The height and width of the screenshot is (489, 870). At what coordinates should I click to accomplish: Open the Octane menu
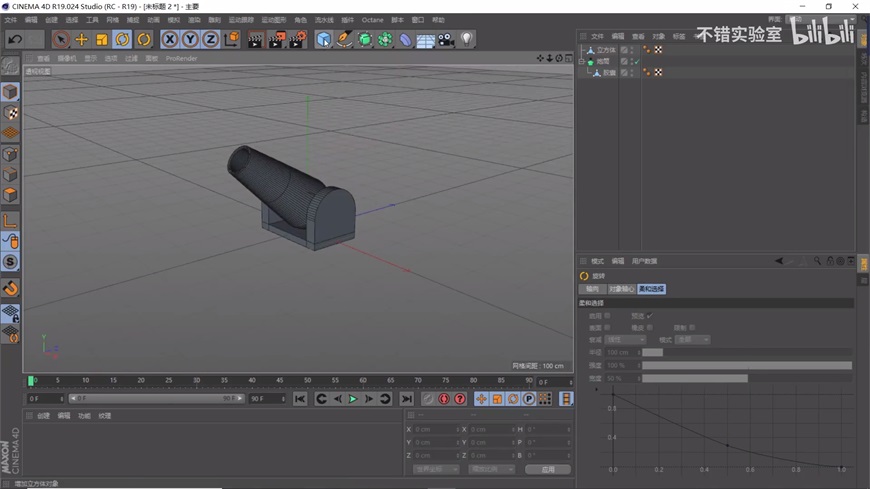pyautogui.click(x=372, y=20)
